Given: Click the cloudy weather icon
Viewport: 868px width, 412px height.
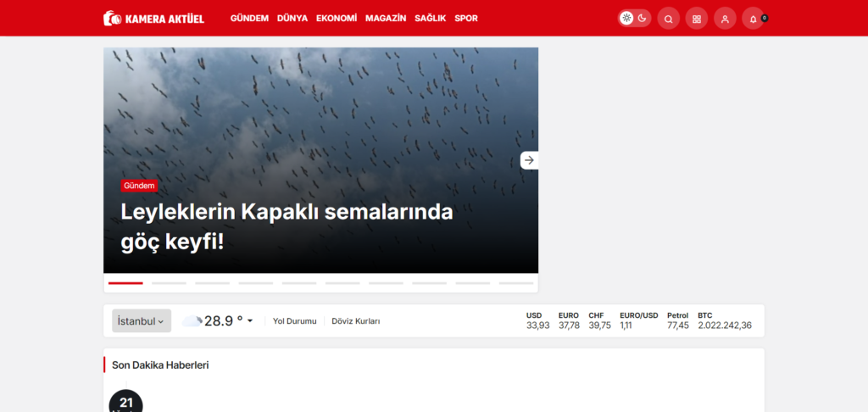Looking at the screenshot, I should [x=192, y=321].
